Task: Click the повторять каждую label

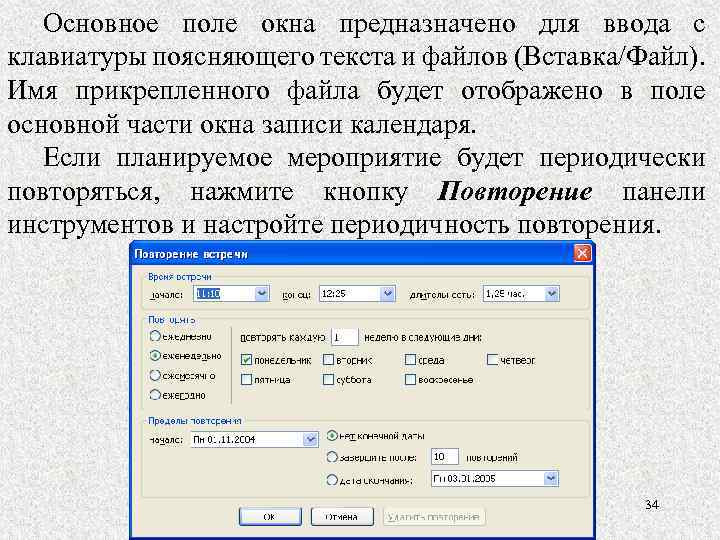Action: [283, 338]
